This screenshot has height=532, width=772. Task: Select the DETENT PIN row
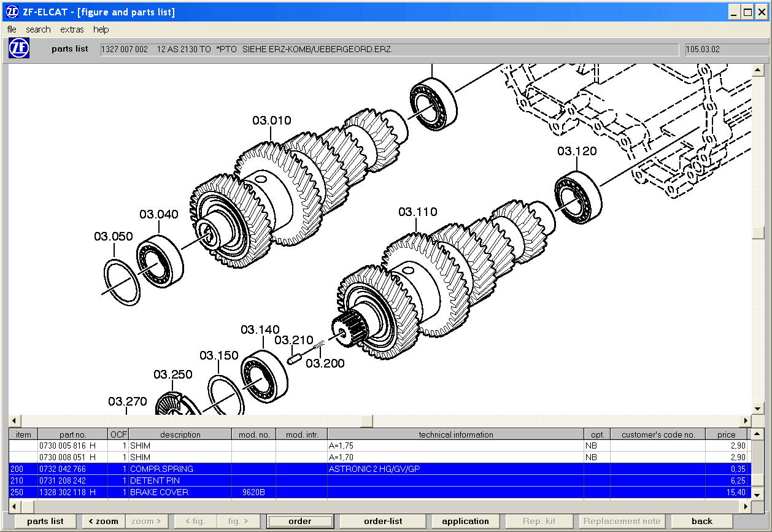(x=379, y=480)
